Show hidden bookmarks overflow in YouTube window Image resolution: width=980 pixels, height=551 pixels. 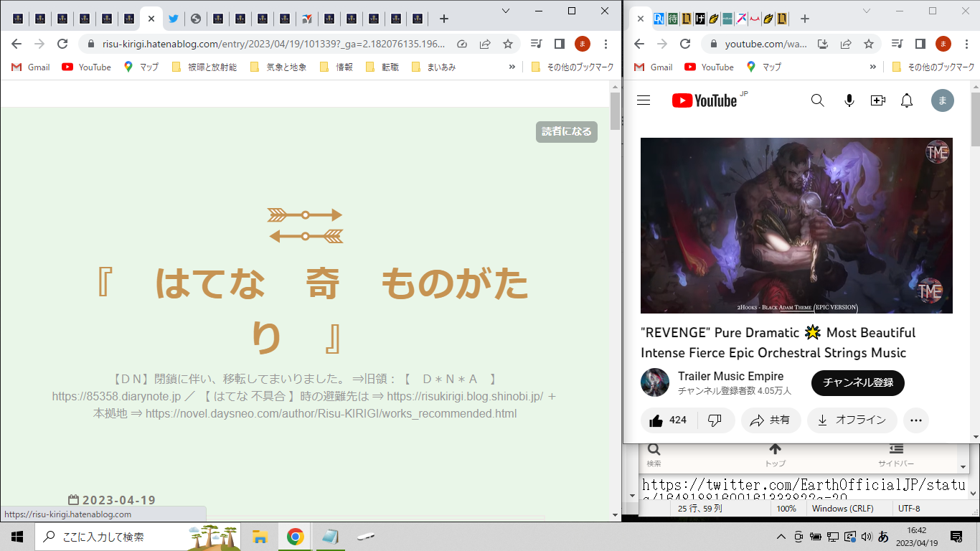pyautogui.click(x=873, y=67)
